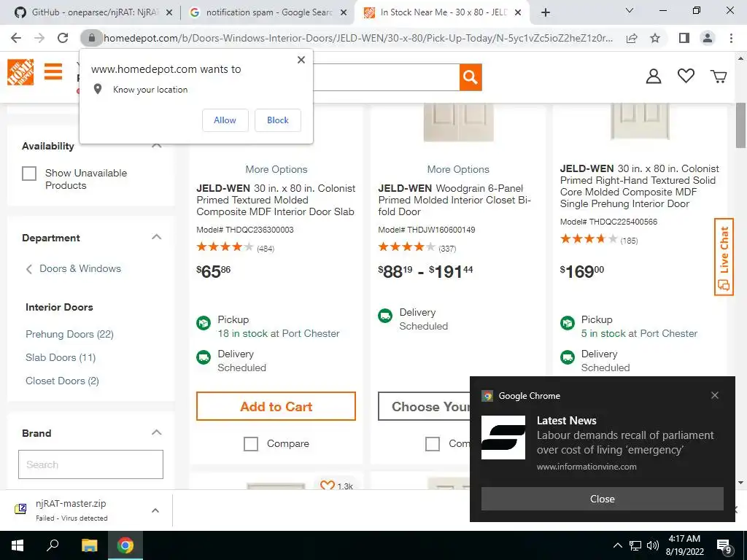This screenshot has height=560, width=747.
Task: Collapse the Brand filter section
Action: [x=156, y=432]
